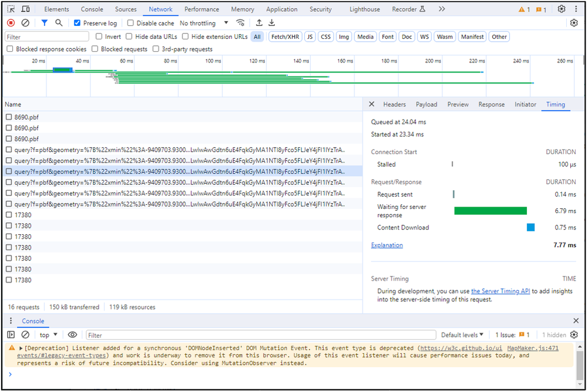588x392 pixels.
Task: Switch to the Elements tab
Action: (57, 9)
